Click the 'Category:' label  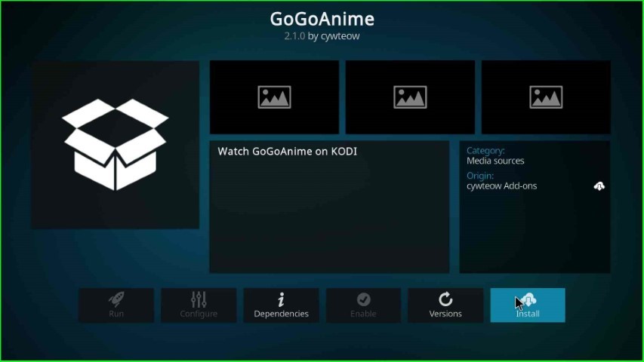pos(485,151)
